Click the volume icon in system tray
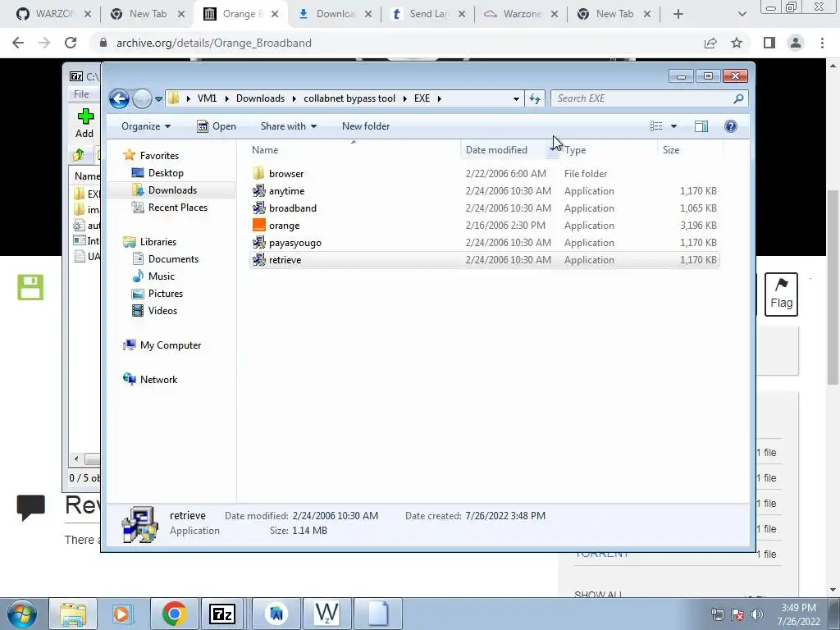Viewport: 840px width, 630px height. coord(757,614)
